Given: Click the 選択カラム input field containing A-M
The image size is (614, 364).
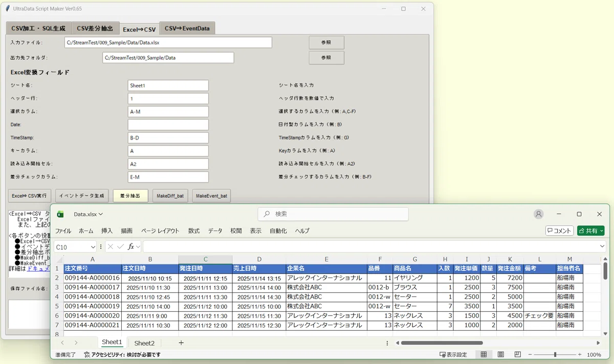Looking at the screenshot, I should [x=168, y=111].
